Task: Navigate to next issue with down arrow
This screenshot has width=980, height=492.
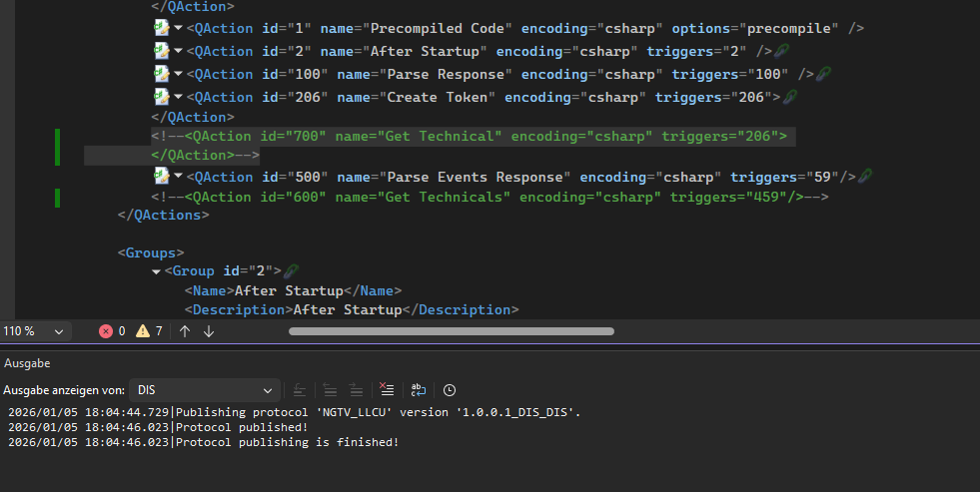Action: tap(209, 331)
